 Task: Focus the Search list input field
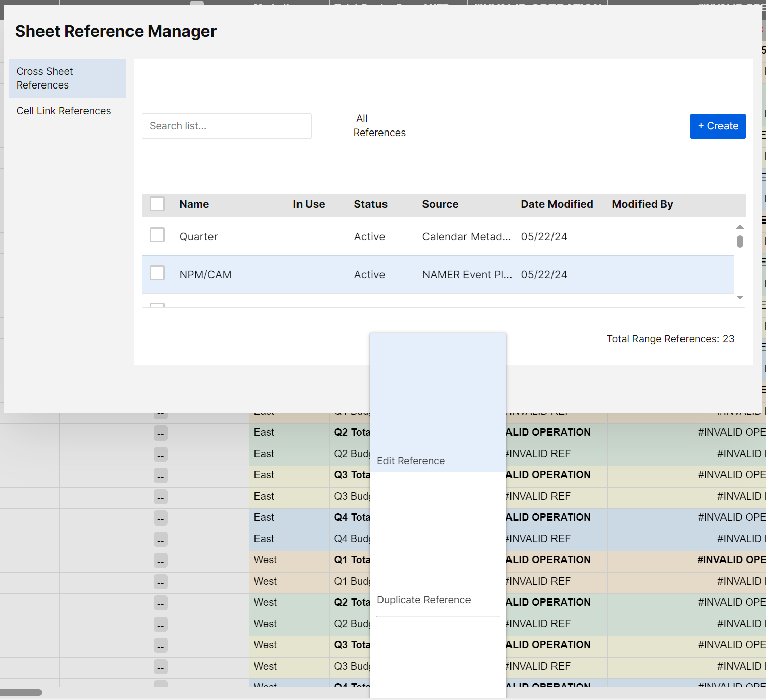[227, 126]
